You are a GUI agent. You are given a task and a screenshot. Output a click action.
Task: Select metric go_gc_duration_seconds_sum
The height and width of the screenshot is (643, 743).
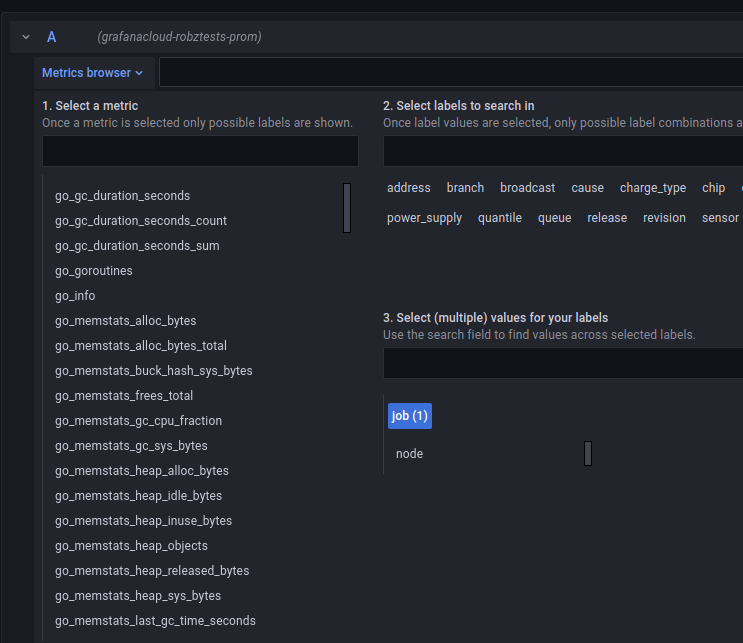137,246
